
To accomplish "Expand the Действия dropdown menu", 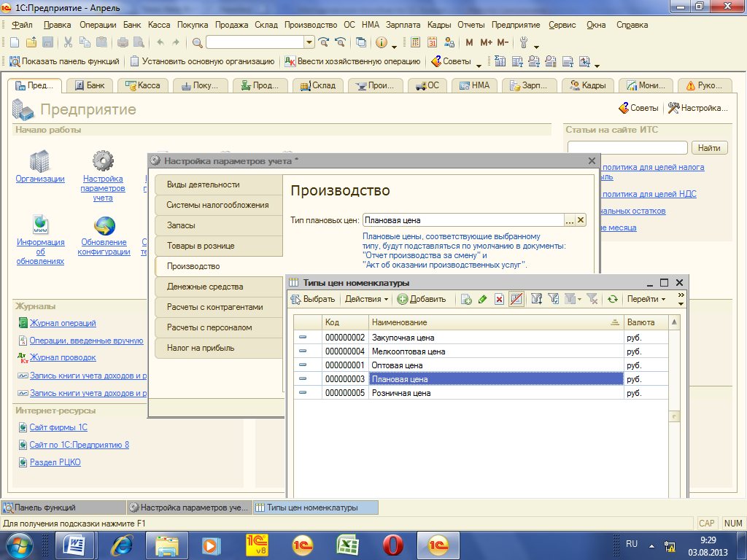I will pos(366,299).
